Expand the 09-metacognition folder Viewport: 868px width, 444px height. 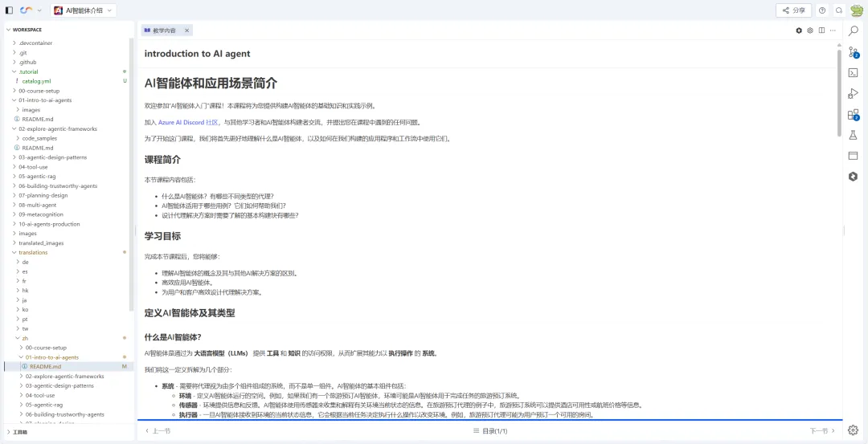point(41,214)
